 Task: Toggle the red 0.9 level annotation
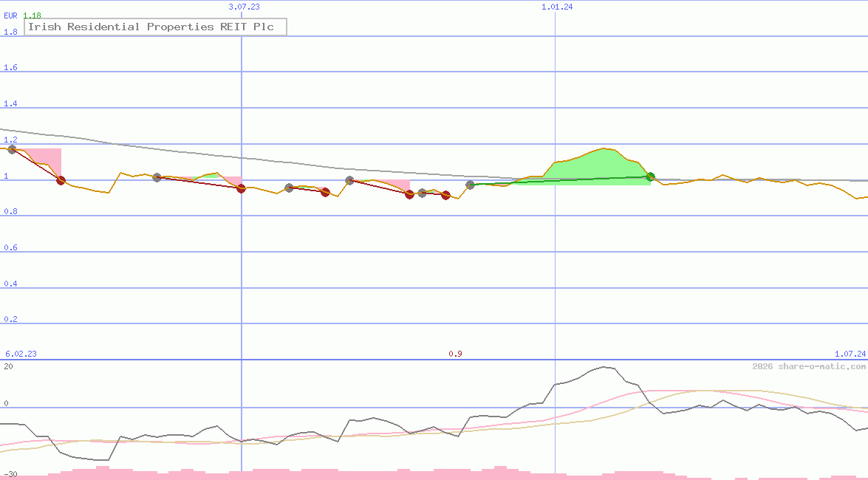tap(456, 354)
